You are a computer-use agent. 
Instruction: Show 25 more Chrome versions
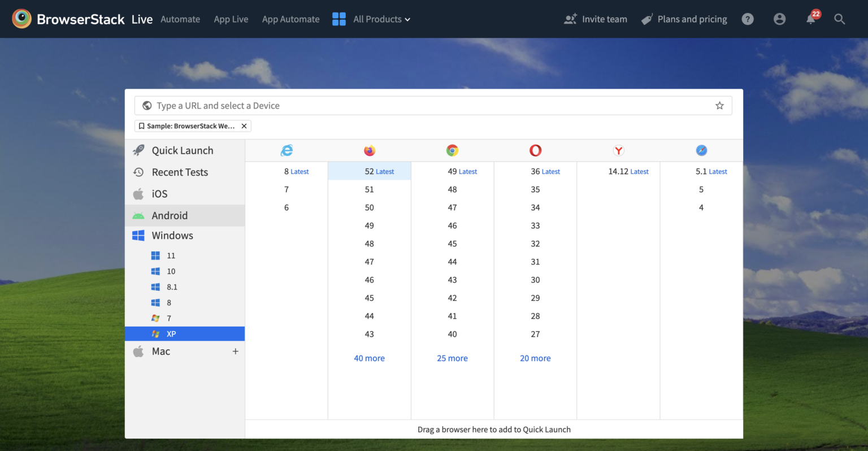click(452, 358)
